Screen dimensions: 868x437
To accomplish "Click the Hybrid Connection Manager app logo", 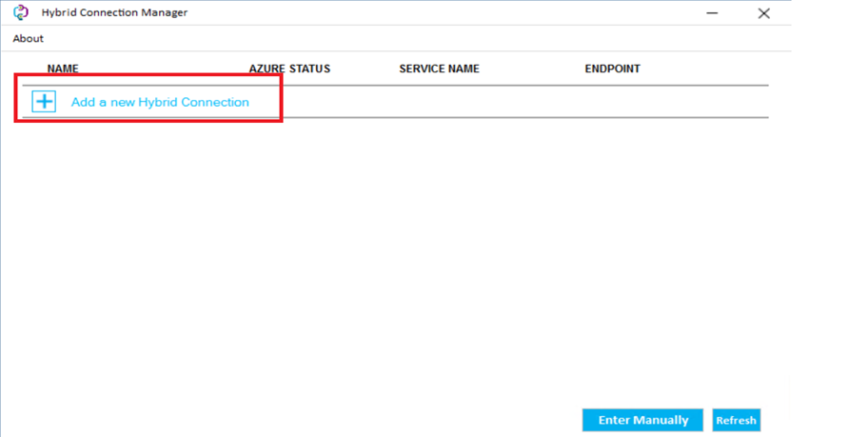I will tap(21, 12).
